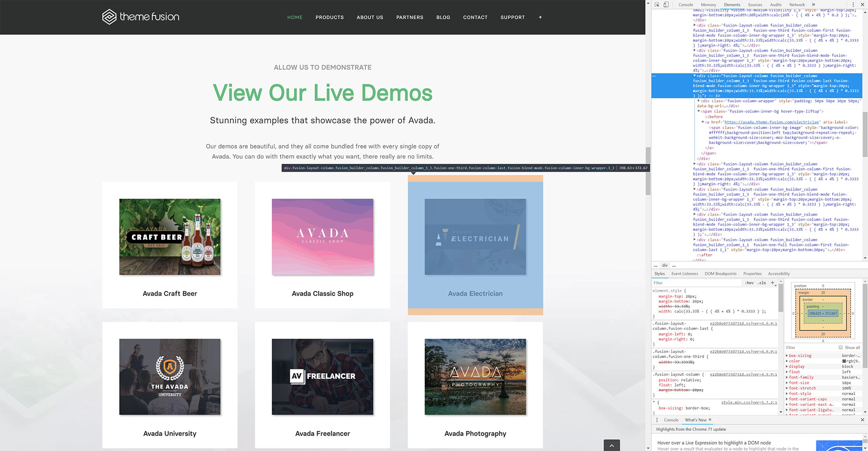Click the Styles pane Filter field

click(697, 283)
